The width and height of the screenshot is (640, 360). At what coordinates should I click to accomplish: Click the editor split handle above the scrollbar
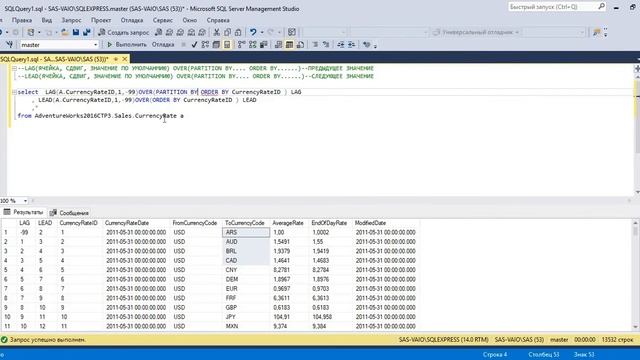637,69
